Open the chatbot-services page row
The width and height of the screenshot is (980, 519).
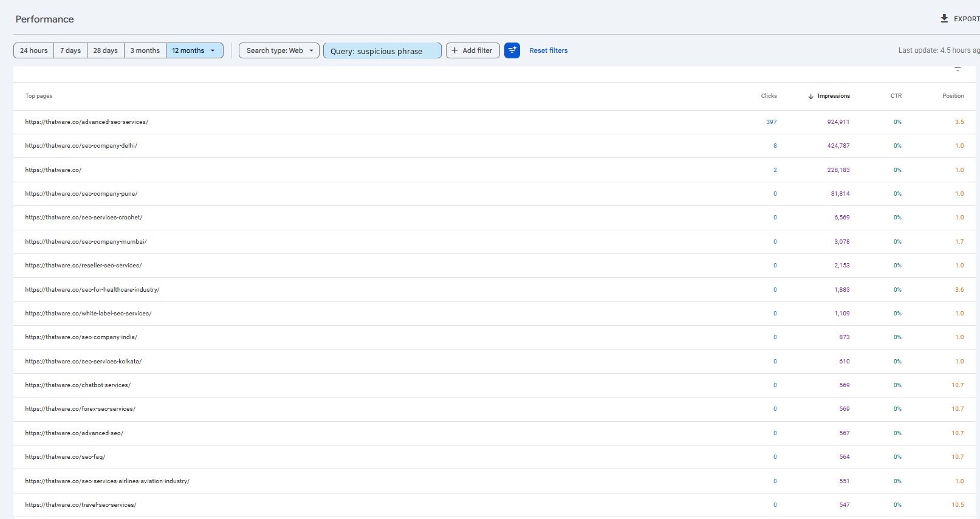point(495,385)
